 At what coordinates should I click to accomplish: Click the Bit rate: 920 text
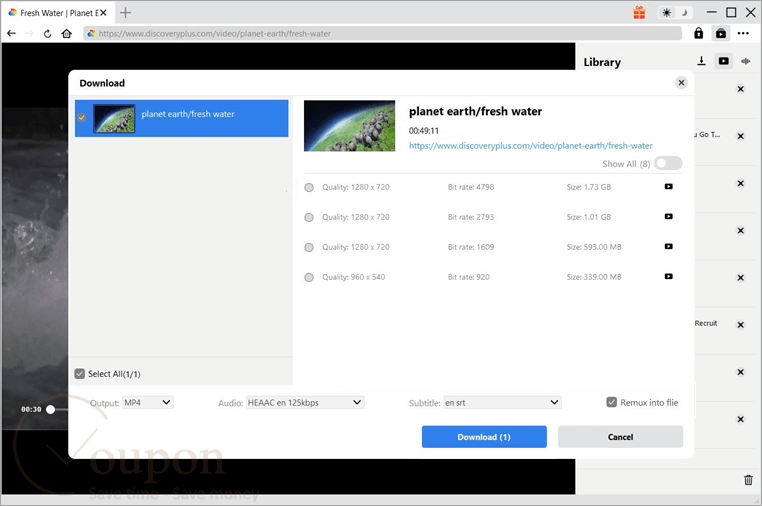[x=468, y=277]
